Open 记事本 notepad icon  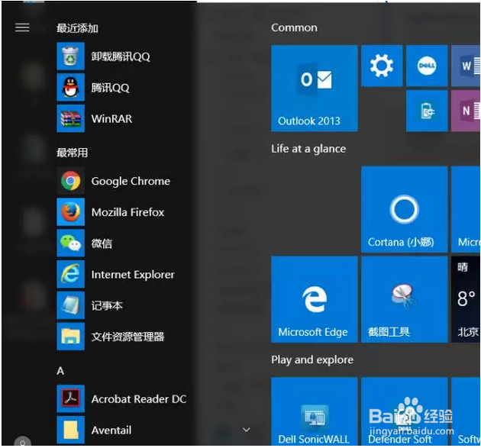click(x=70, y=305)
